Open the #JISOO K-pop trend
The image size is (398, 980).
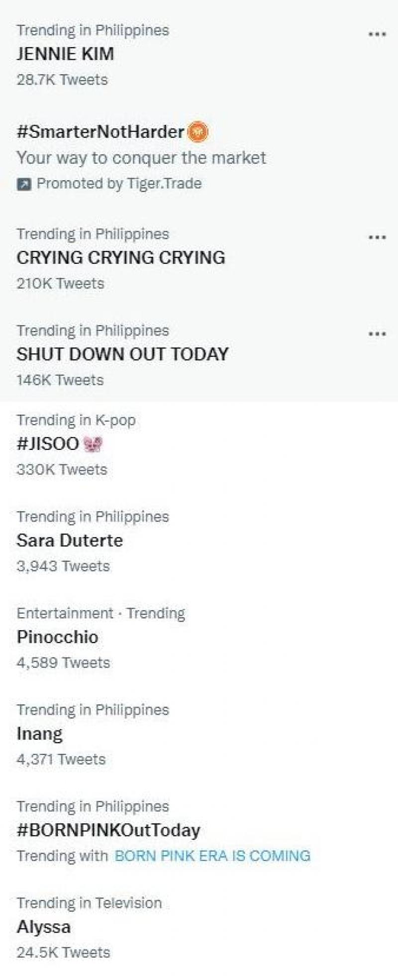48,443
